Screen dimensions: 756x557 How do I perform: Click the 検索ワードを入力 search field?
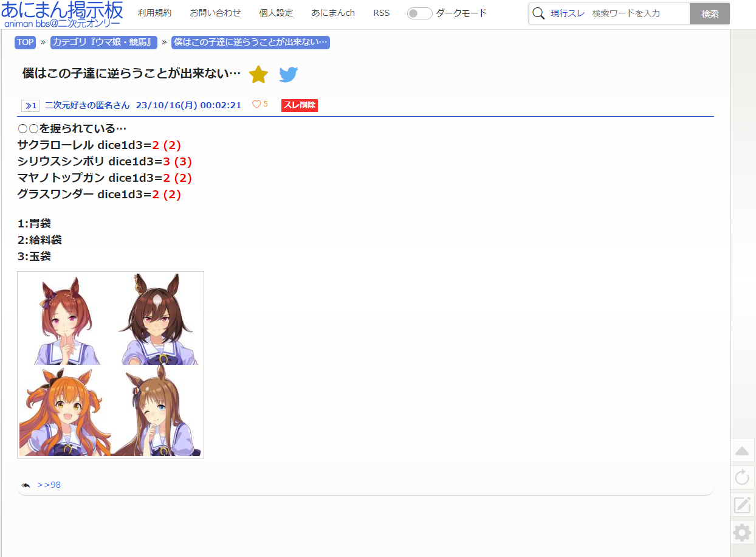(x=638, y=13)
